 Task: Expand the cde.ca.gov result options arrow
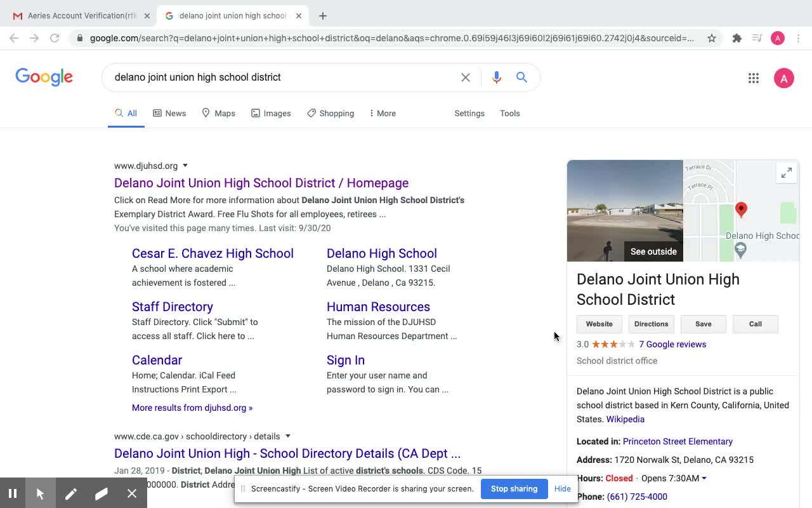(288, 436)
